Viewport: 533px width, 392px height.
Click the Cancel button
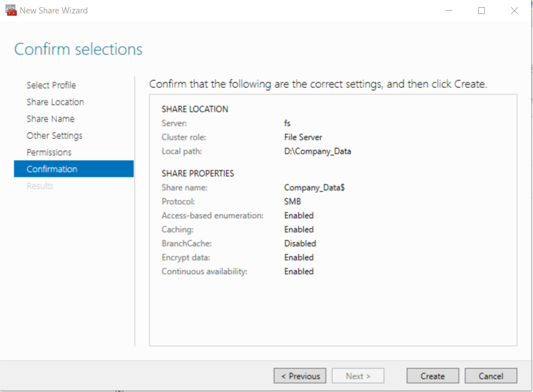coord(491,376)
